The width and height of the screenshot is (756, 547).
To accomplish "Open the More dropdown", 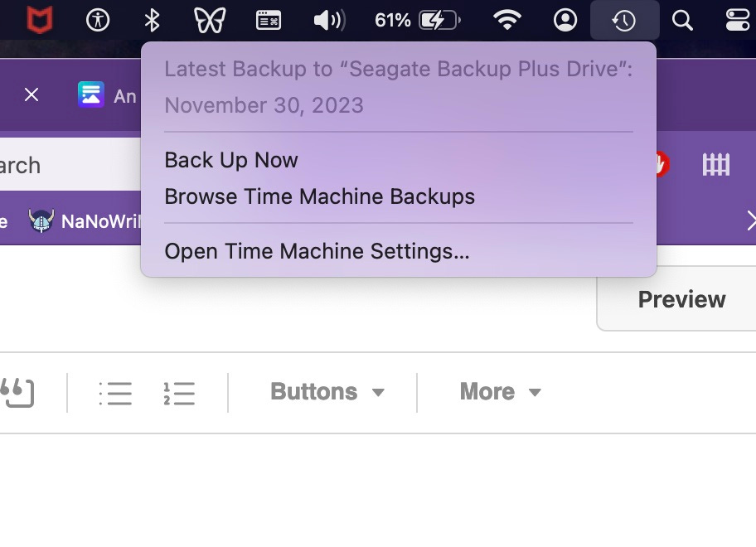I will 500,391.
